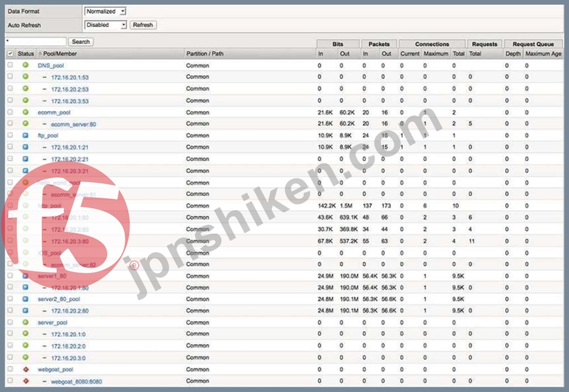Open the DNS_pool link
The width and height of the screenshot is (569, 392).
pos(51,66)
